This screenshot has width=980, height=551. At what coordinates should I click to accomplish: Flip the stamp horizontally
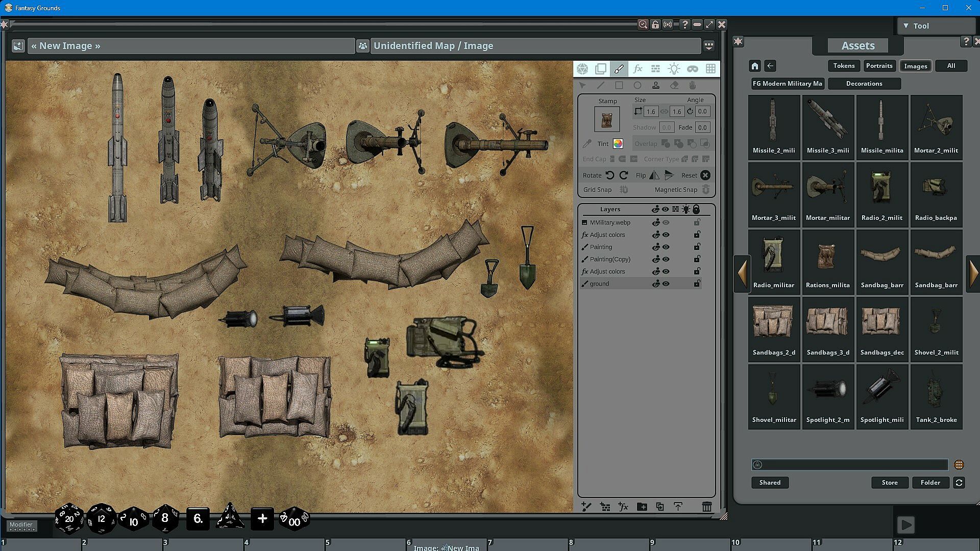tap(654, 175)
